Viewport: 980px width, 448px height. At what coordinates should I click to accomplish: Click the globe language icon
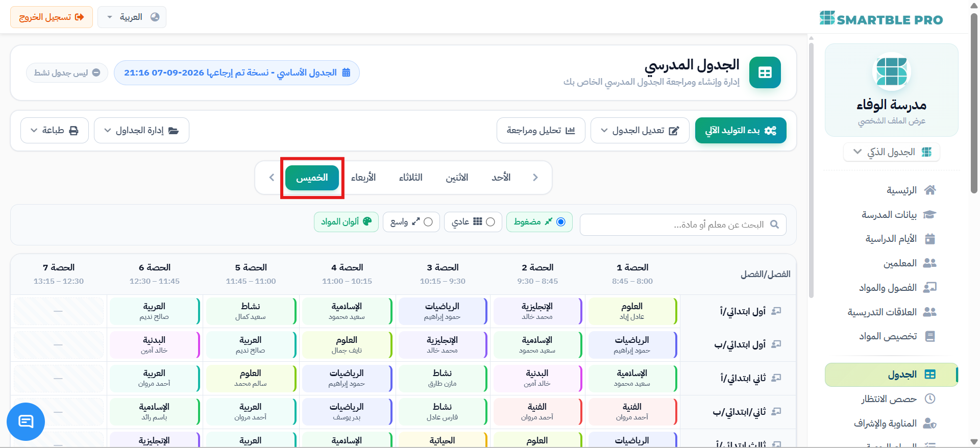(155, 17)
